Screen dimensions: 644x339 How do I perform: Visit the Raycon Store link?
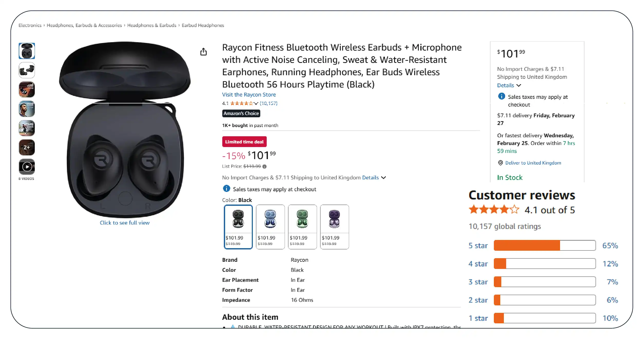(x=249, y=95)
